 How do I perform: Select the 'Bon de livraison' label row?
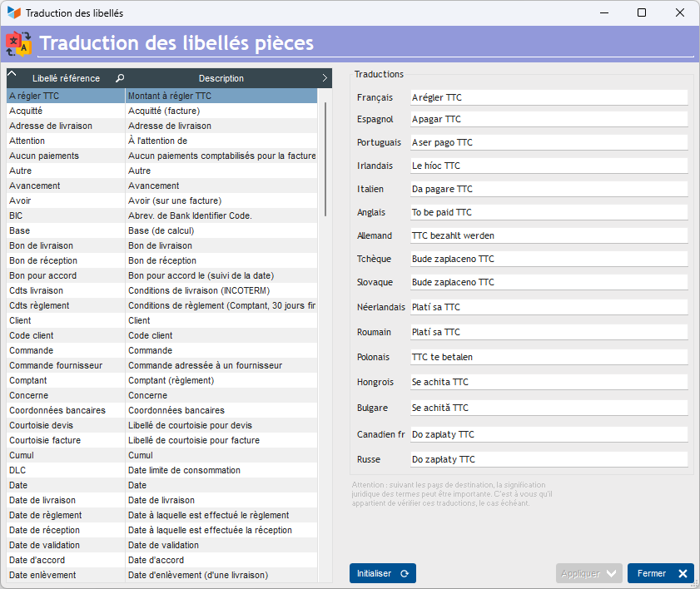tap(65, 245)
